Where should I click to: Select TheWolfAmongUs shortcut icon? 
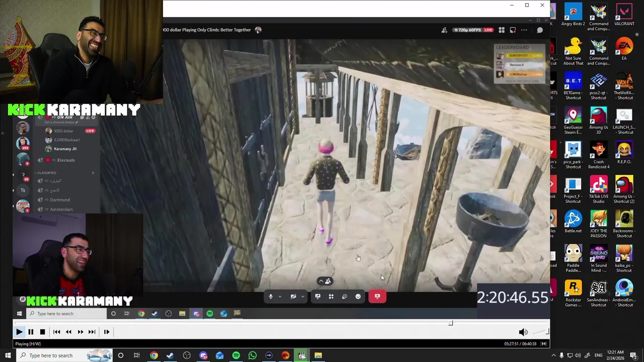pos(624,86)
